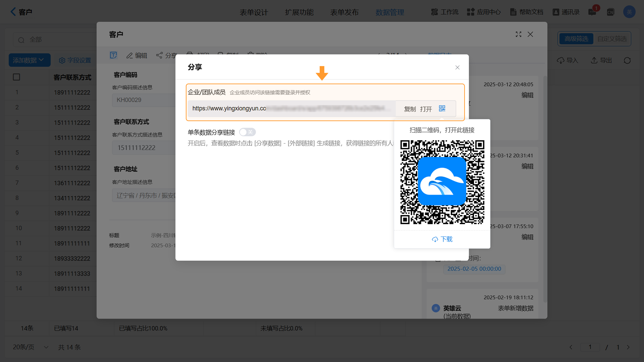This screenshot has height=362, width=644.
Task: Open the share link in browser
Action: coord(426,109)
